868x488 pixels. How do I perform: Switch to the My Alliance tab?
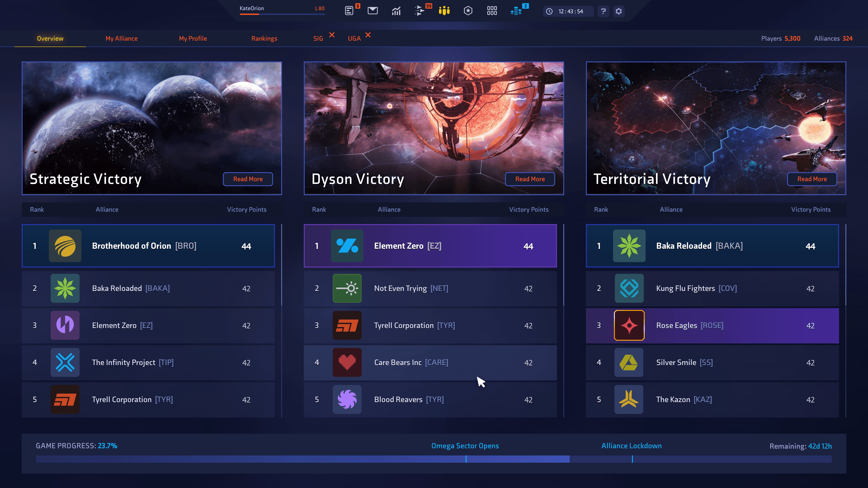pyautogui.click(x=122, y=38)
